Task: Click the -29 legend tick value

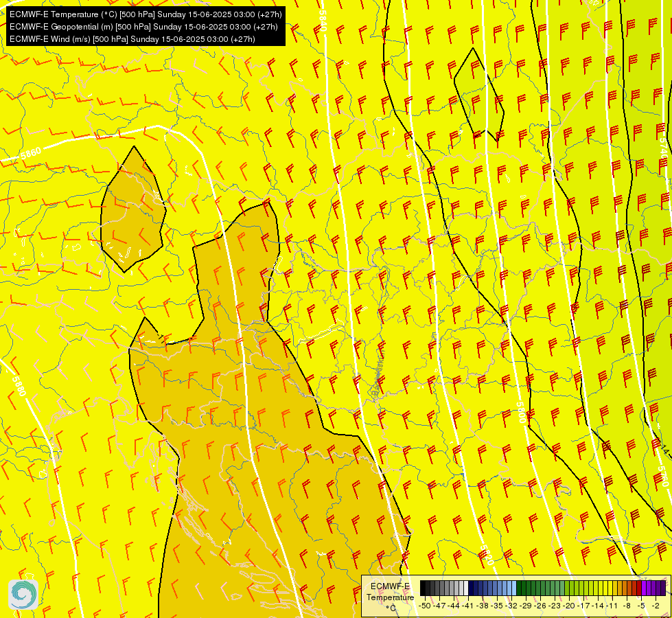Action: (526, 606)
